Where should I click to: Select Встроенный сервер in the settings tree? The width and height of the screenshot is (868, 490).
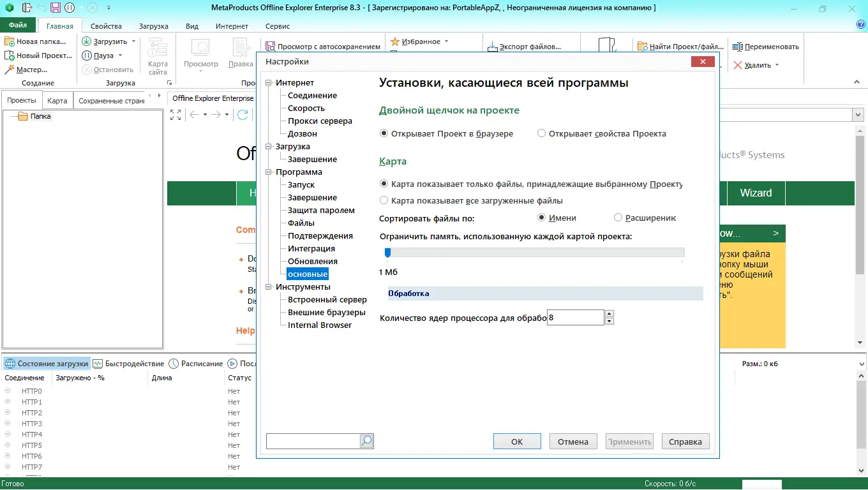[x=327, y=300]
